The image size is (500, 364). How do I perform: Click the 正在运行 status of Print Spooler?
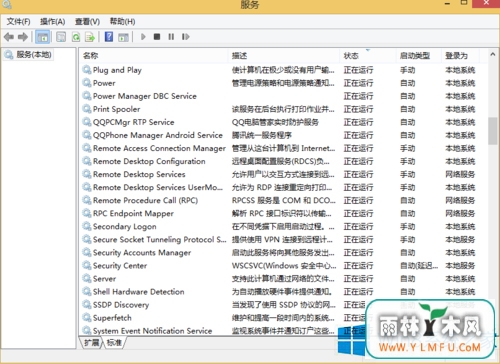point(358,109)
